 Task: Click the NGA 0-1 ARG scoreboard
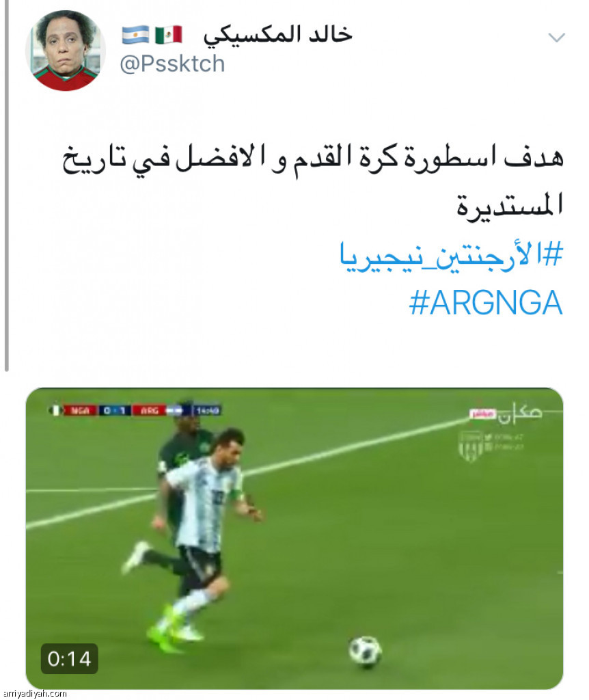click(x=134, y=410)
